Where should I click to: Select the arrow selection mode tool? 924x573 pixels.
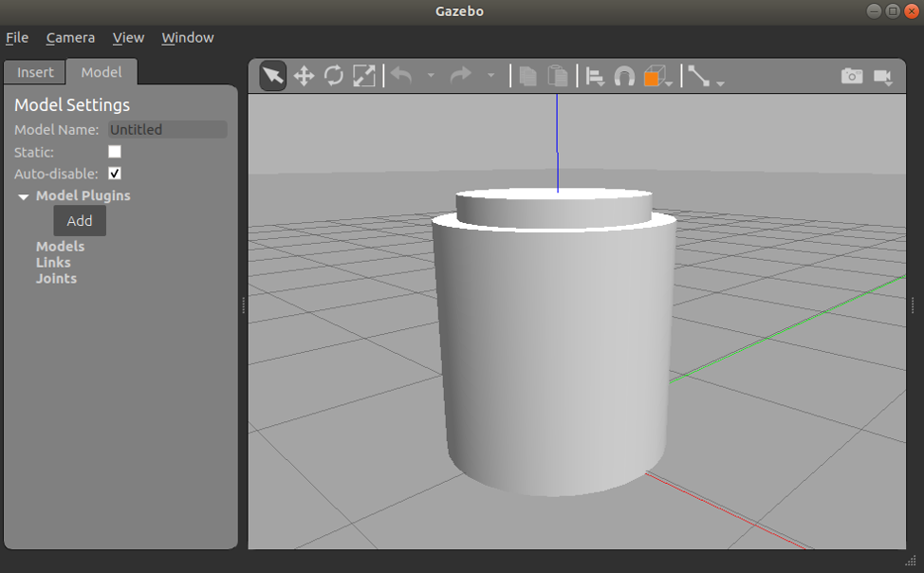(x=273, y=76)
